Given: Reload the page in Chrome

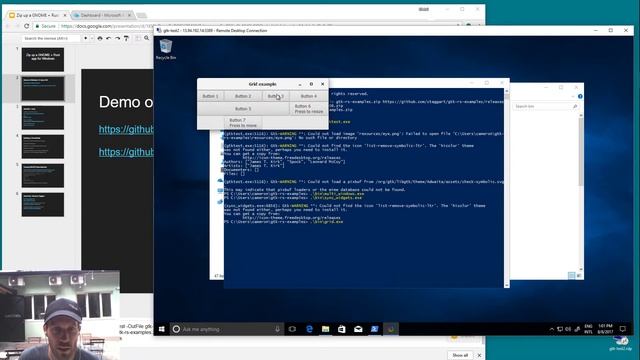Looking at the screenshot, I should pos(27,26).
